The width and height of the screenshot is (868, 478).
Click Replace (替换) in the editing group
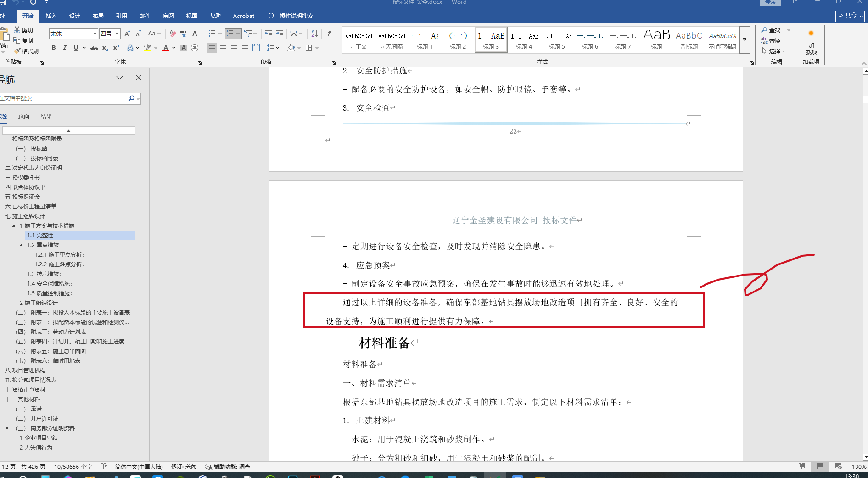point(771,40)
